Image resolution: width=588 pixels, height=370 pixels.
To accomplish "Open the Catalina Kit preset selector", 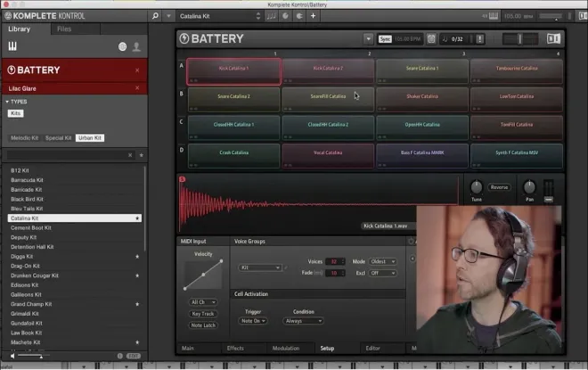I will coord(219,16).
